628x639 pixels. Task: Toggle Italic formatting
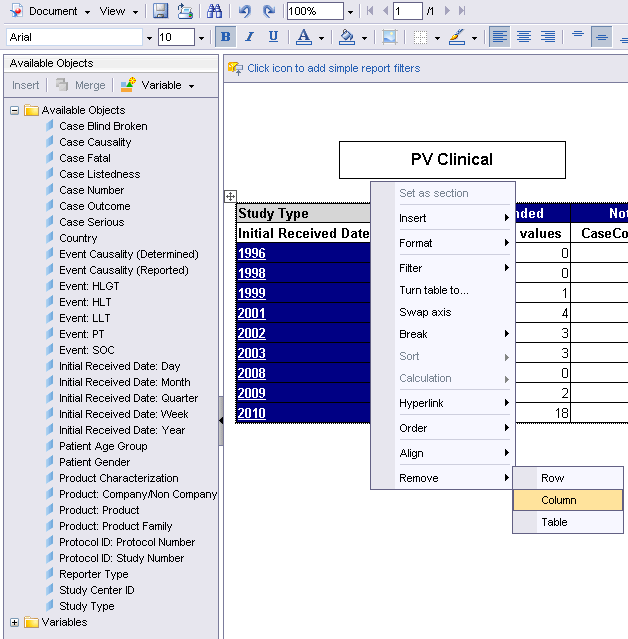pyautogui.click(x=249, y=37)
